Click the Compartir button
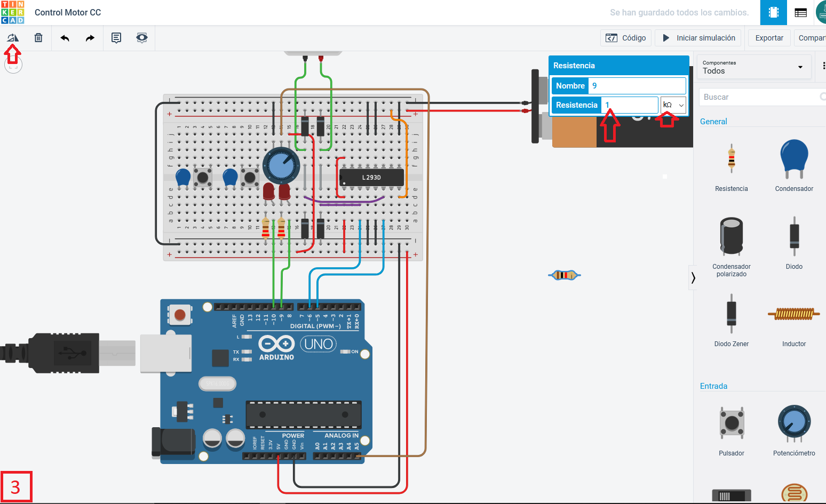 [810, 38]
